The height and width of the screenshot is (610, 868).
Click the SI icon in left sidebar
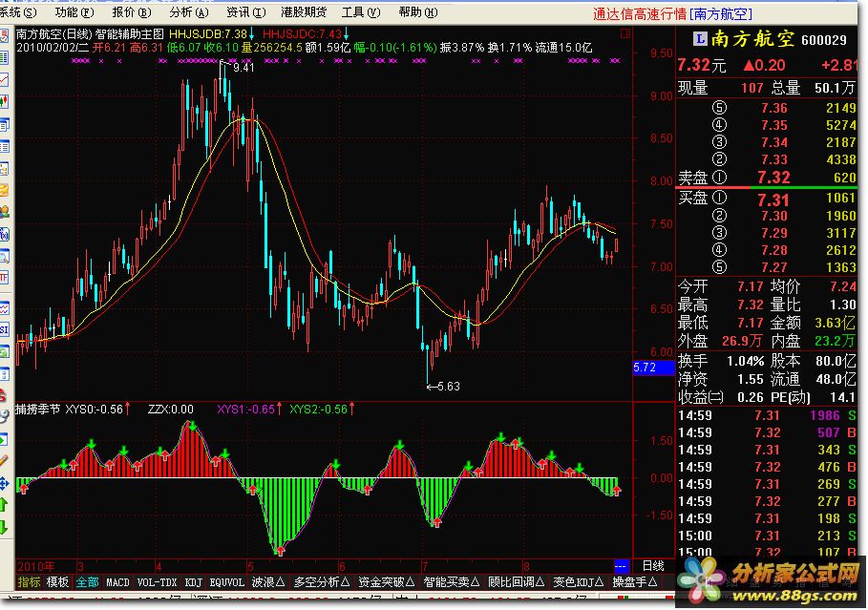[3, 330]
